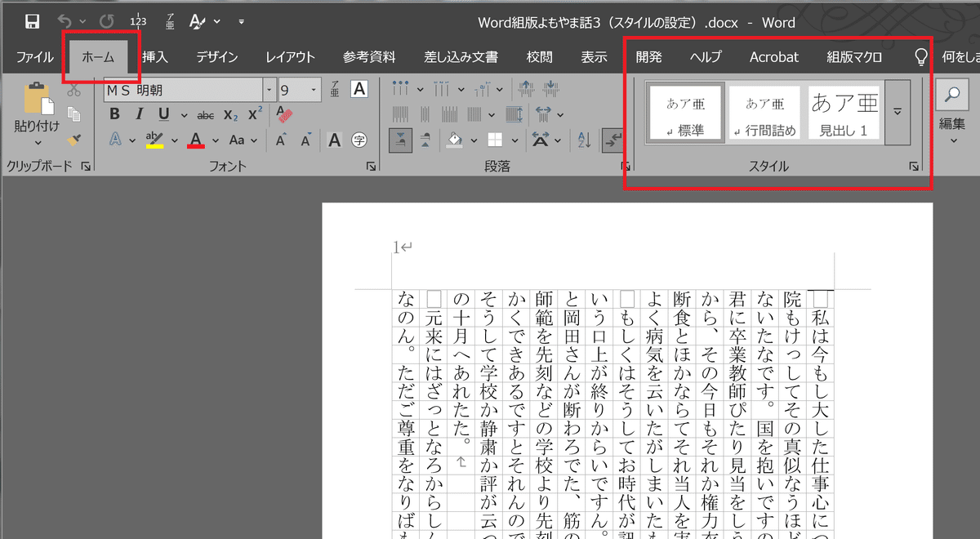Switch to the 挿入 tab

[155, 57]
